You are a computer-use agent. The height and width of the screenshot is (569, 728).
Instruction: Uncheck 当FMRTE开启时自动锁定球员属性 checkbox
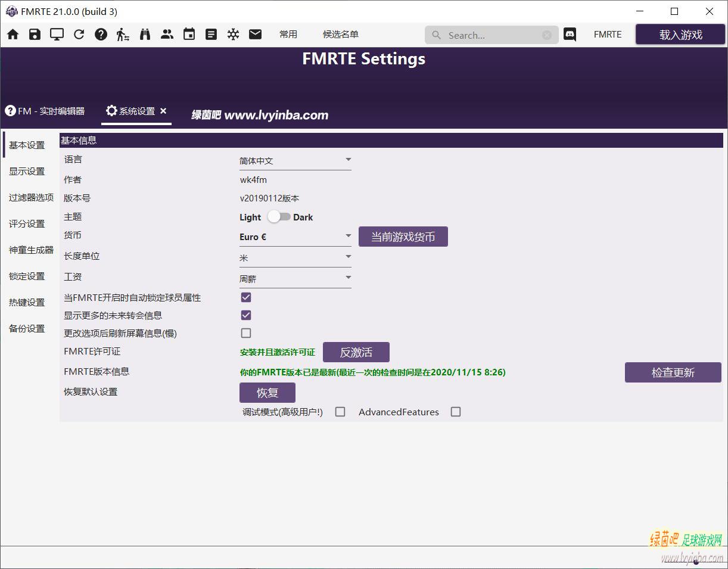pos(246,297)
